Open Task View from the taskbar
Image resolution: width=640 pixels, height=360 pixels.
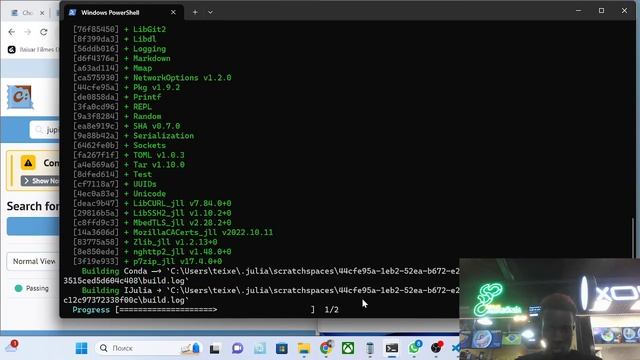(x=215, y=348)
